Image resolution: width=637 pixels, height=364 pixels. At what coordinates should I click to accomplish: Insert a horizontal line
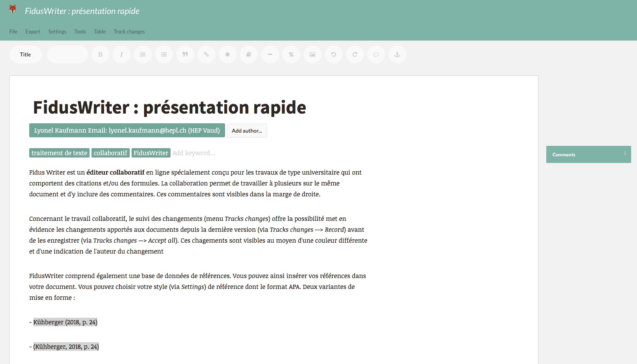tap(270, 54)
